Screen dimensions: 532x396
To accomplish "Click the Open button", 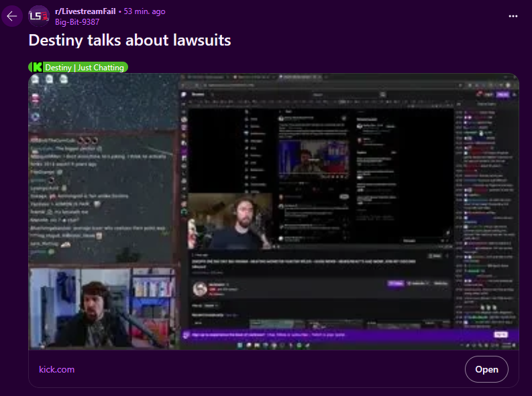I will pos(486,369).
